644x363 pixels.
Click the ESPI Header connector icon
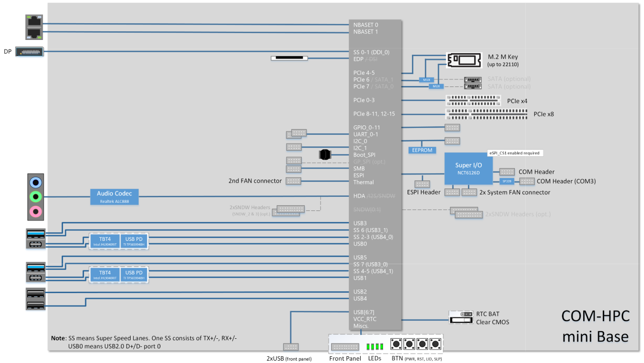(422, 184)
